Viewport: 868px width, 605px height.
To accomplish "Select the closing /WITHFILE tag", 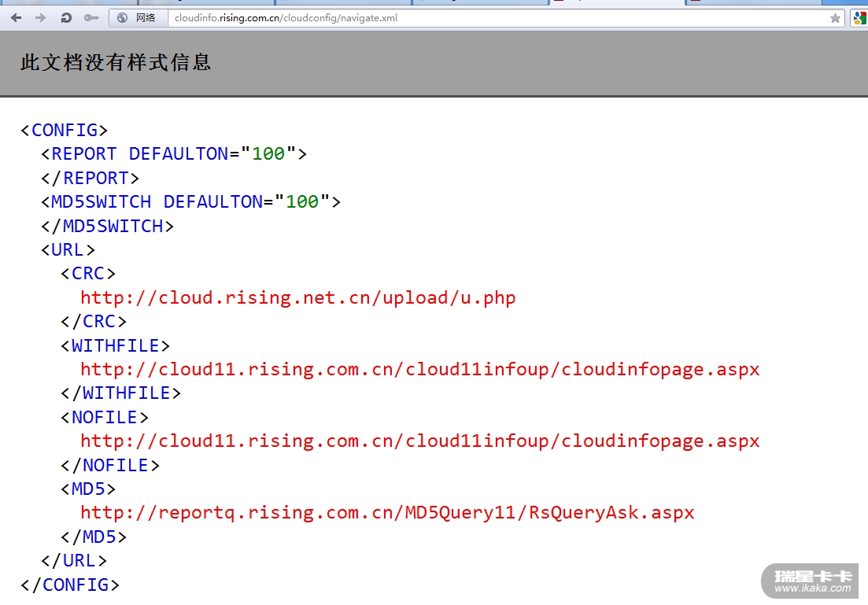I will pos(120,393).
